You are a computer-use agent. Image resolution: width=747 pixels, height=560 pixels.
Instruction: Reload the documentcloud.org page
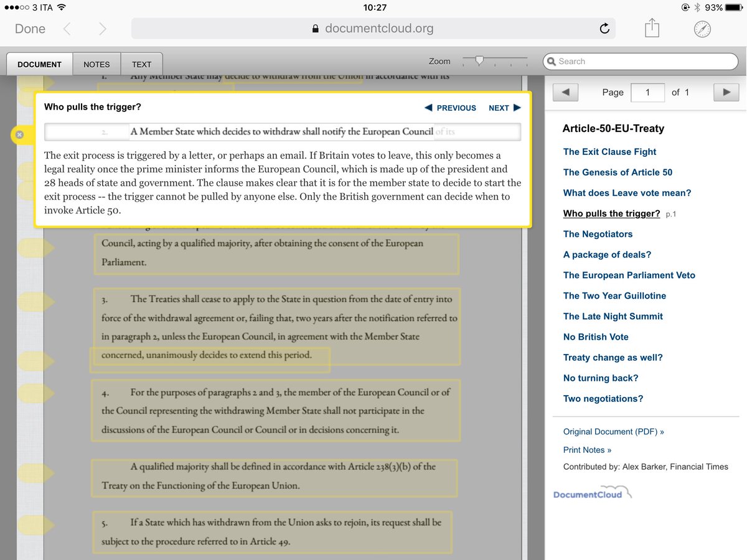(x=604, y=29)
